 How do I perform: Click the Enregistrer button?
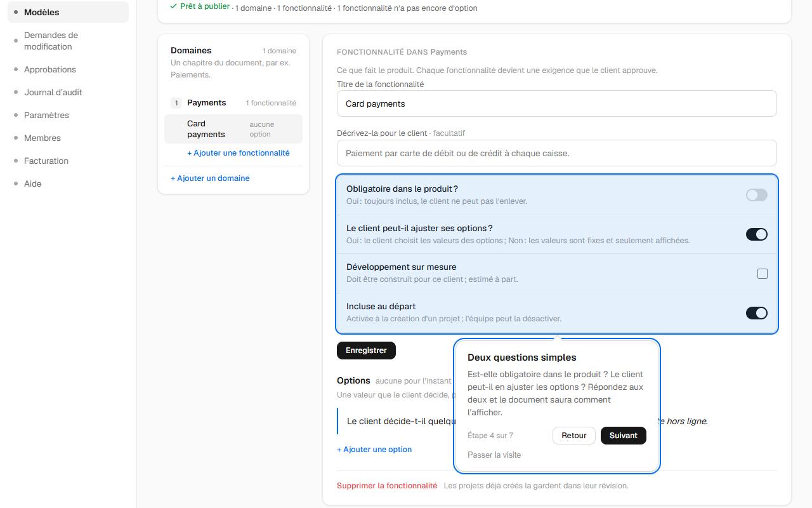coord(366,351)
